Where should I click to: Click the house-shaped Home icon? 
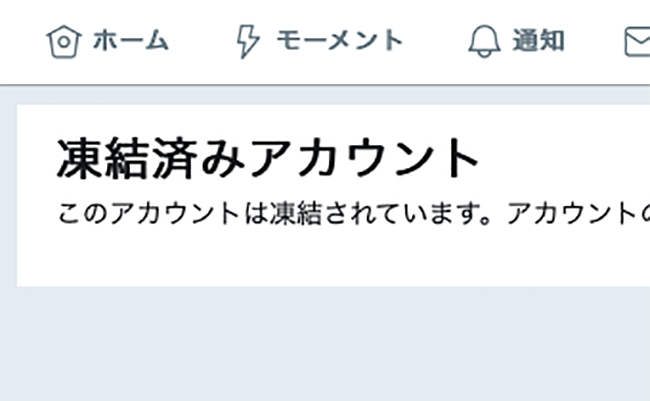coord(63,41)
